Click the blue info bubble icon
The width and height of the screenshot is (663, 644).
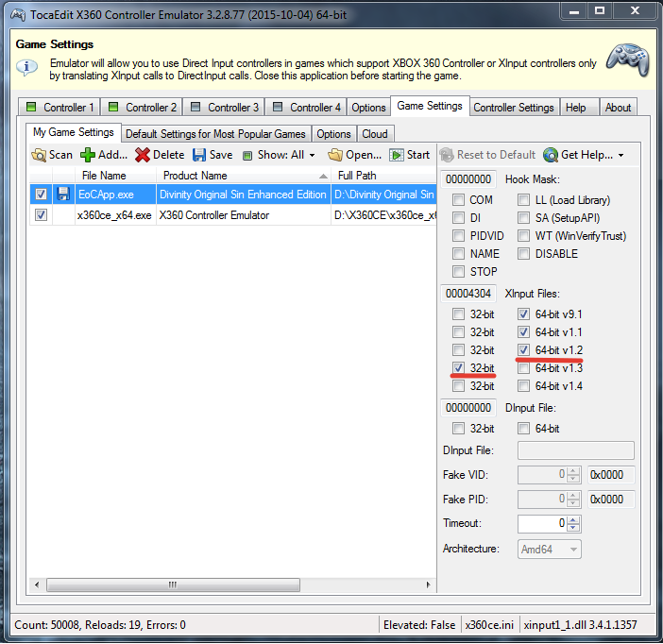pos(26,67)
